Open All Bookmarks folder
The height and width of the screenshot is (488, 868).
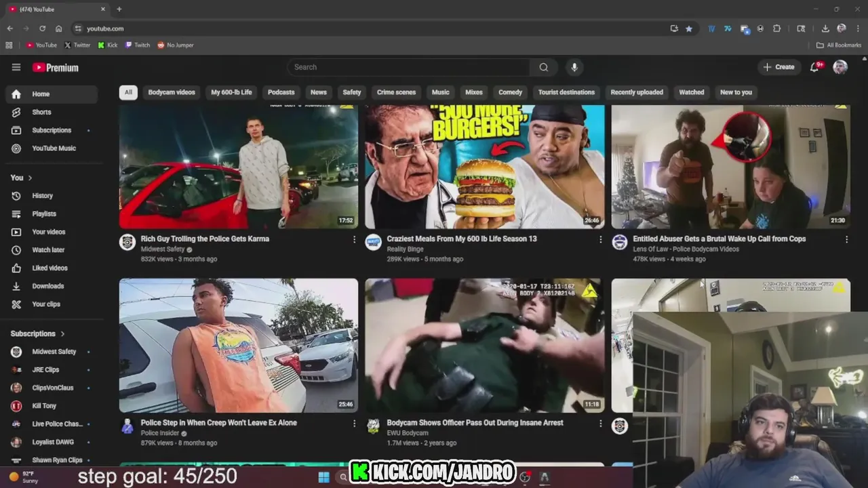pos(839,45)
